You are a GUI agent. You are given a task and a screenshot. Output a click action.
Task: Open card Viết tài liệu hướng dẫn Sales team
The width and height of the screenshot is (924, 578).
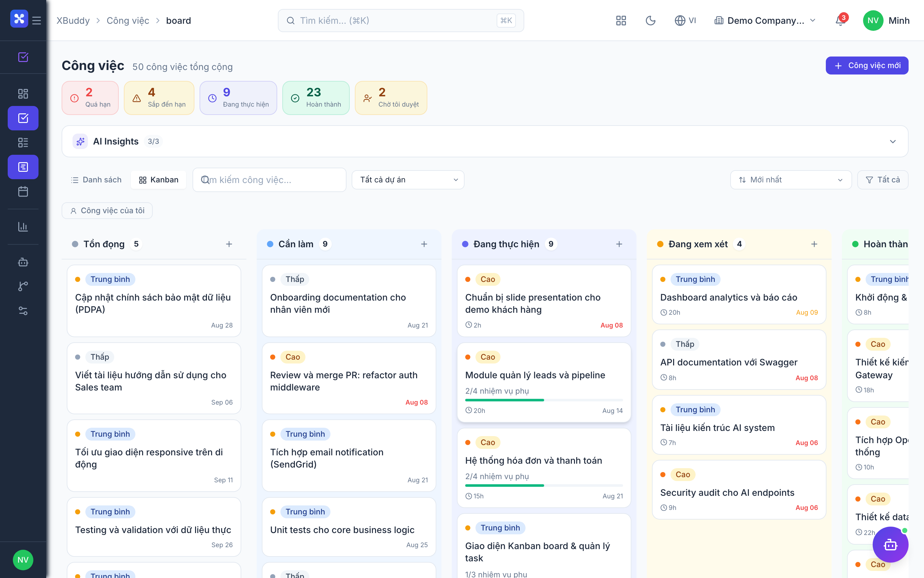click(x=154, y=379)
